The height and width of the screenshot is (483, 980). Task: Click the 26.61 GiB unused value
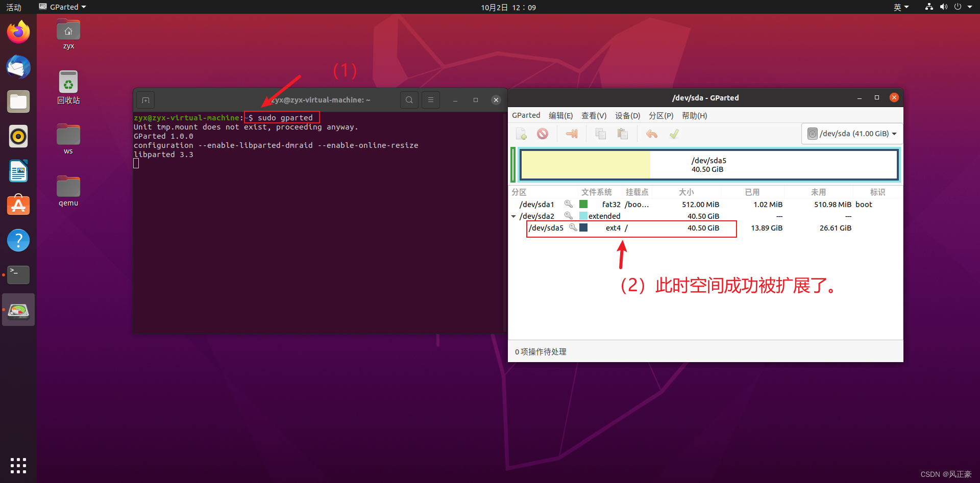[836, 228]
